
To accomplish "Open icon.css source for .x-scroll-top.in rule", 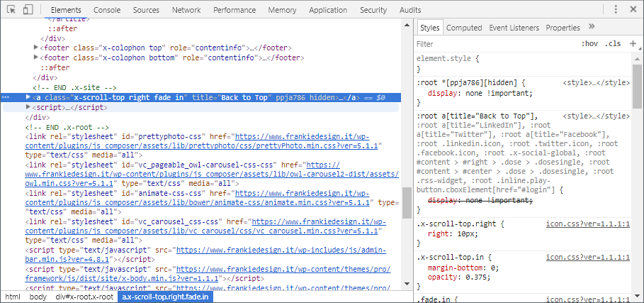I will tap(588, 258).
